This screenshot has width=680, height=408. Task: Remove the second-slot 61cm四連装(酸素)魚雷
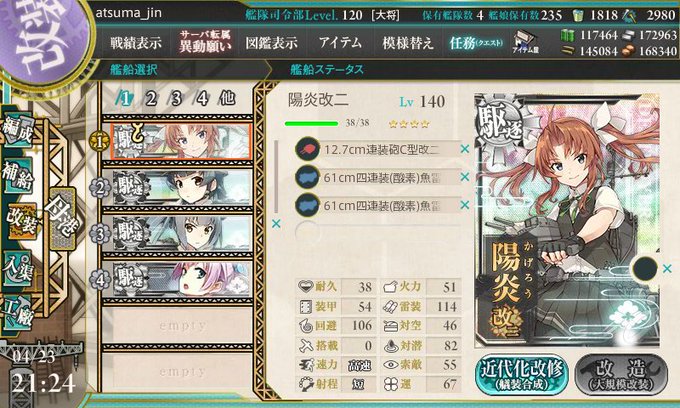click(465, 177)
